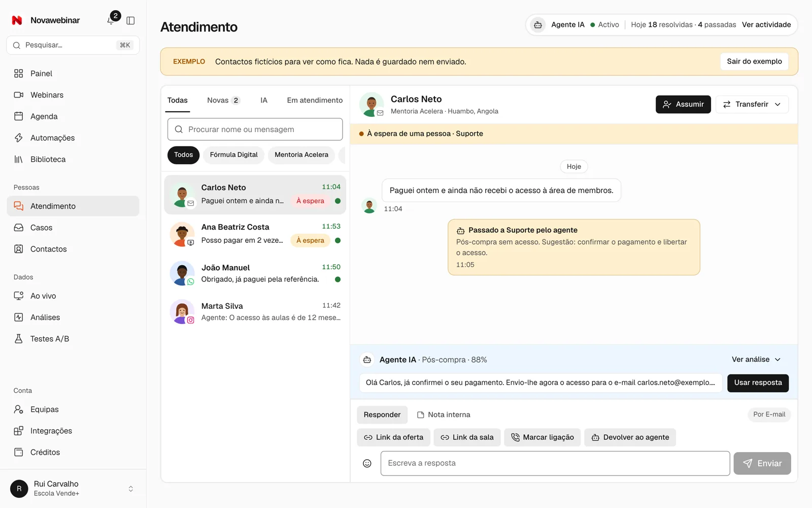Screen dimensions: 812x508
Task: Open Ver actividade link
Action: click(766, 25)
